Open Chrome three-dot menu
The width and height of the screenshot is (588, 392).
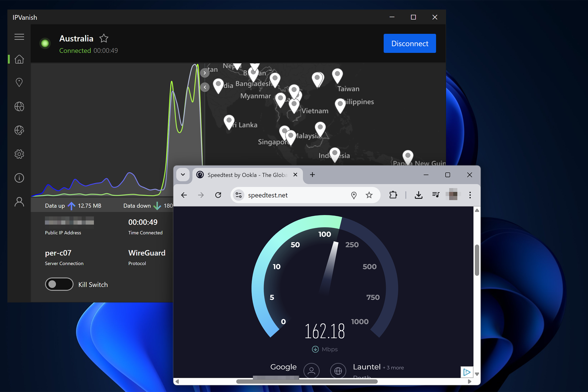pyautogui.click(x=470, y=195)
